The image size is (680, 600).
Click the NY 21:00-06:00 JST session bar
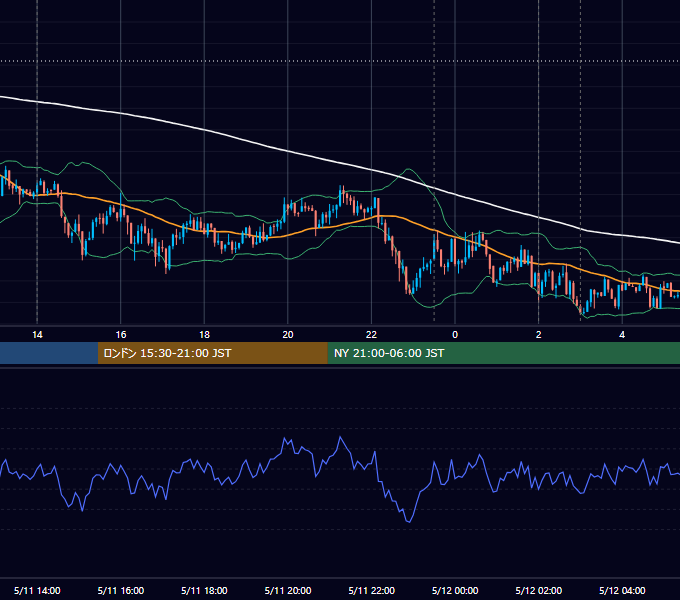pos(503,353)
